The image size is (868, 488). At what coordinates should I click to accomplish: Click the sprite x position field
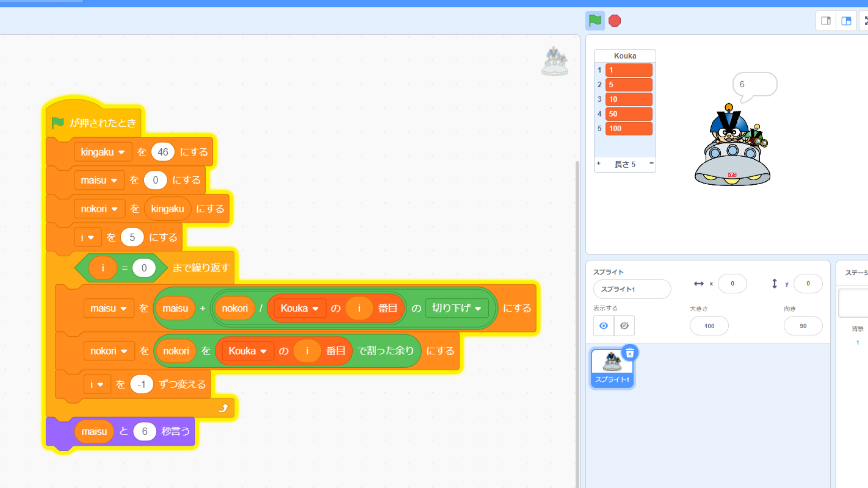click(x=732, y=284)
